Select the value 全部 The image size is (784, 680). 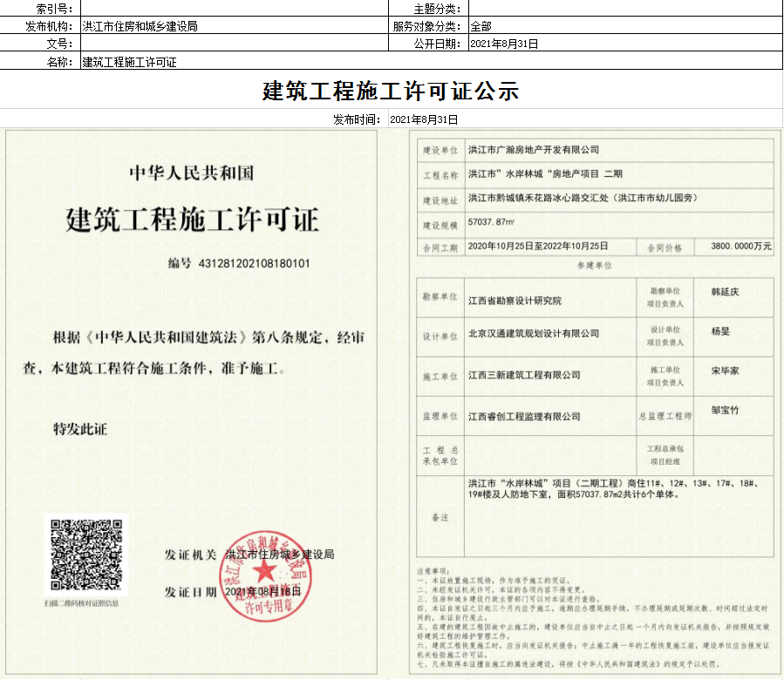click(x=481, y=26)
